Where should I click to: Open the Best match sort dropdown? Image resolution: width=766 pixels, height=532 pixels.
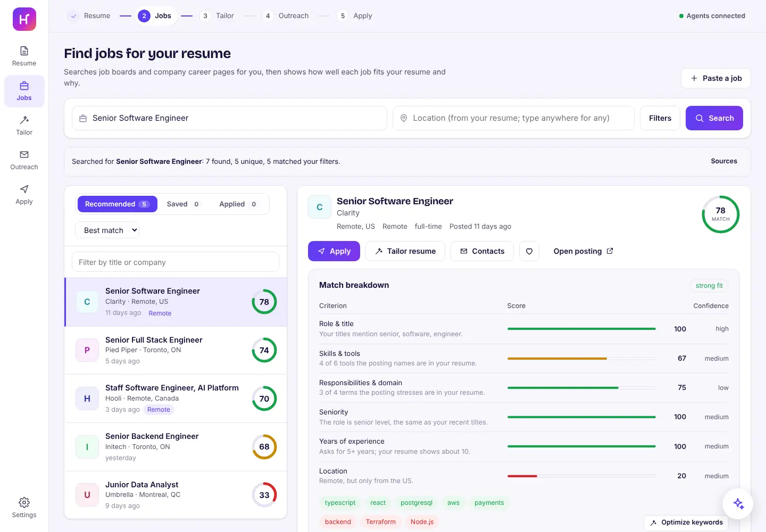[107, 230]
